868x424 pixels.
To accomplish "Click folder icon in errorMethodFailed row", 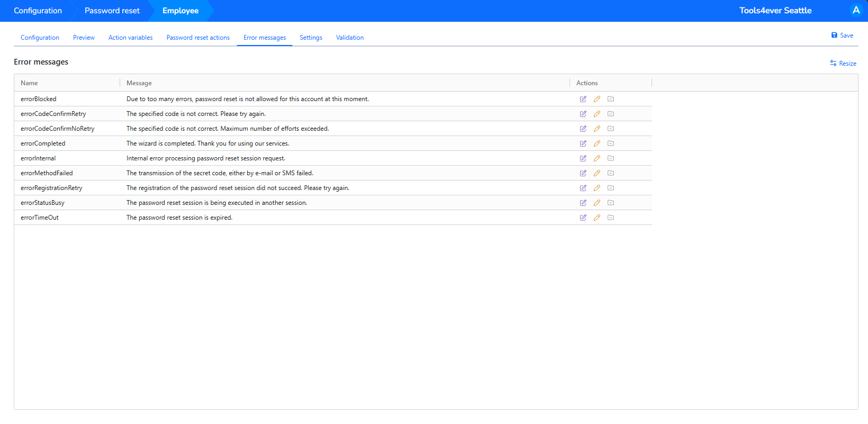I will 611,173.
